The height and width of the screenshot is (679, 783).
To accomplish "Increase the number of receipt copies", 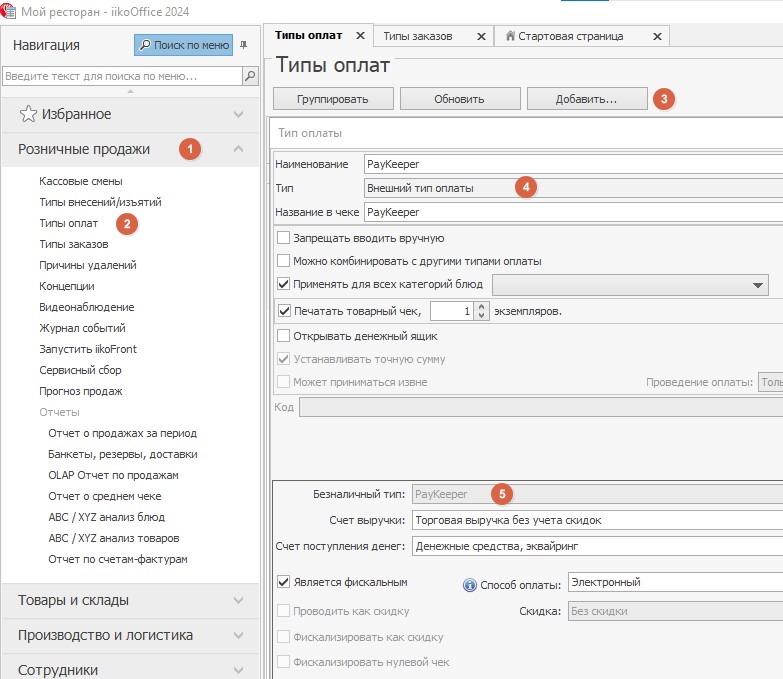I will pyautogui.click(x=482, y=306).
